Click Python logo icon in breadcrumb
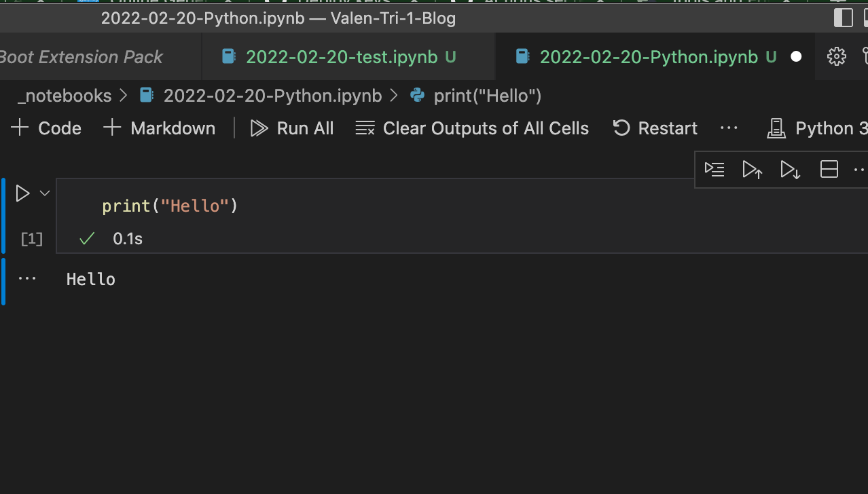Screen dimensions: 868x494 click(418, 96)
